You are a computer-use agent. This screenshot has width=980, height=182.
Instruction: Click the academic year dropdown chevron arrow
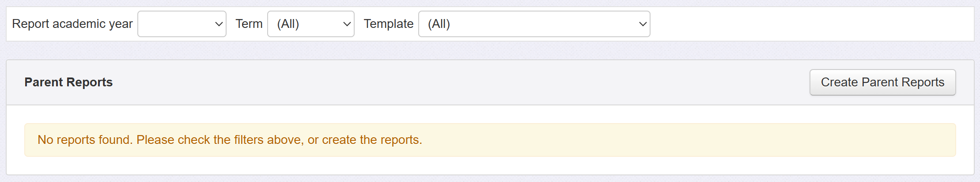pyautogui.click(x=219, y=24)
